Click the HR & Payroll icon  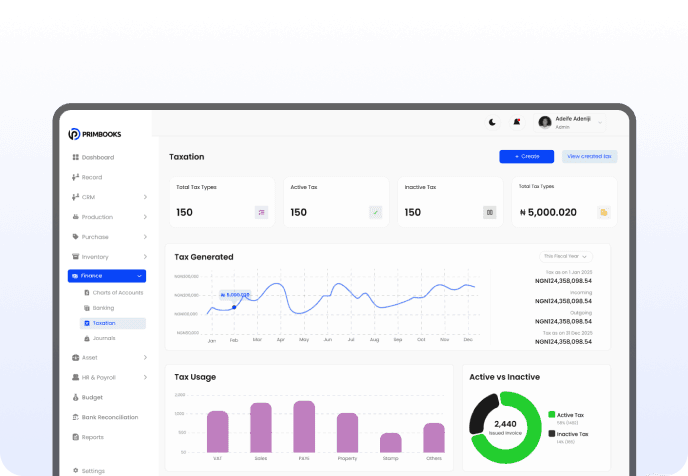point(75,377)
